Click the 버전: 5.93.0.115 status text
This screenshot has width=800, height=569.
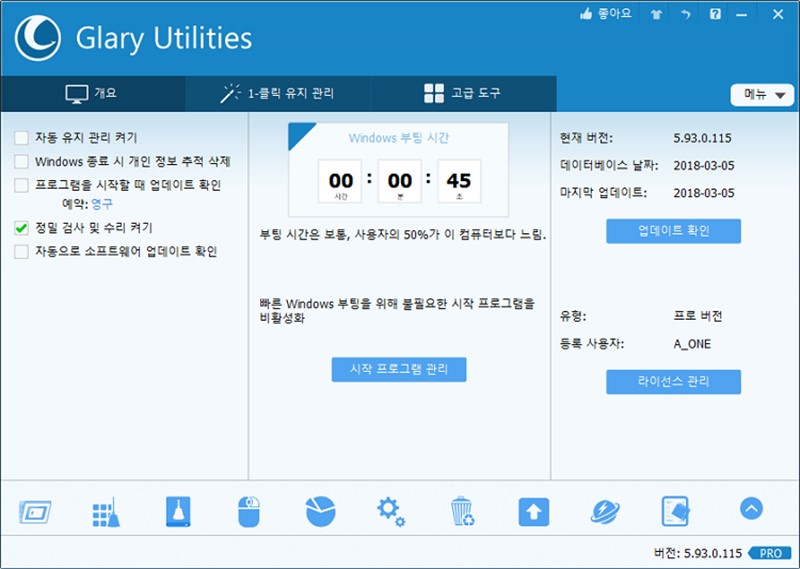697,553
